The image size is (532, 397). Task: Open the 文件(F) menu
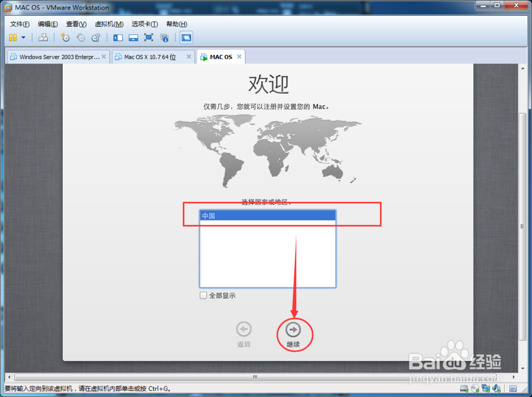[x=20, y=24]
